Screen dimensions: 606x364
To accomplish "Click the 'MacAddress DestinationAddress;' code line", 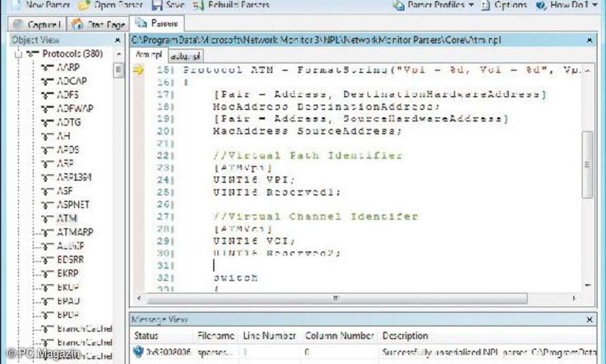I will (327, 107).
